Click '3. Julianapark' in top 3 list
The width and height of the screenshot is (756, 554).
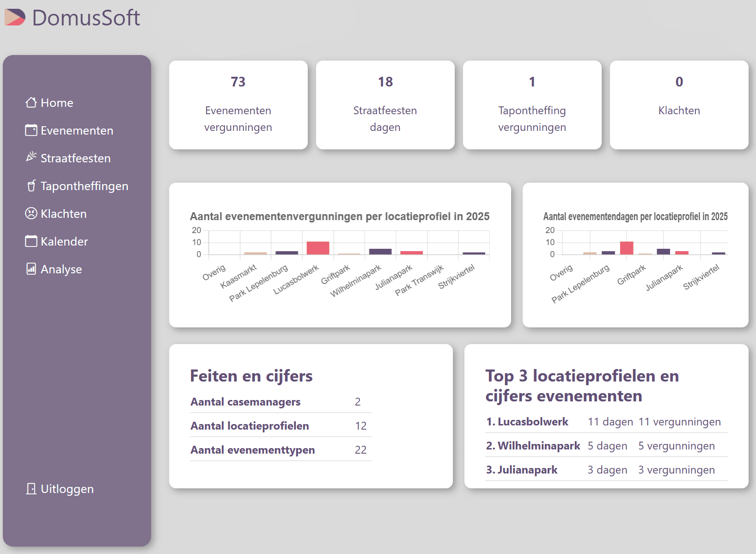(x=522, y=470)
